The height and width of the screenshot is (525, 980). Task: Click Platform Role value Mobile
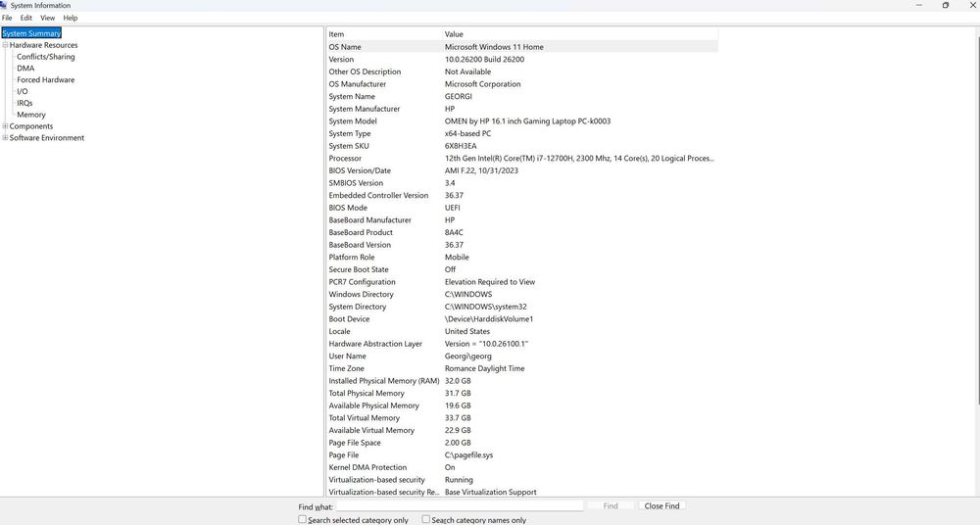[x=457, y=258]
